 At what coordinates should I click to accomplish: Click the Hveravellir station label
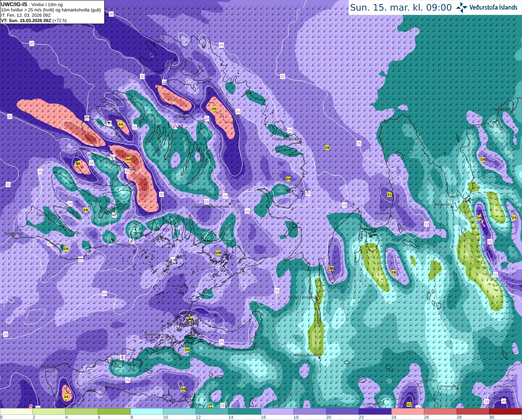point(447,385)
